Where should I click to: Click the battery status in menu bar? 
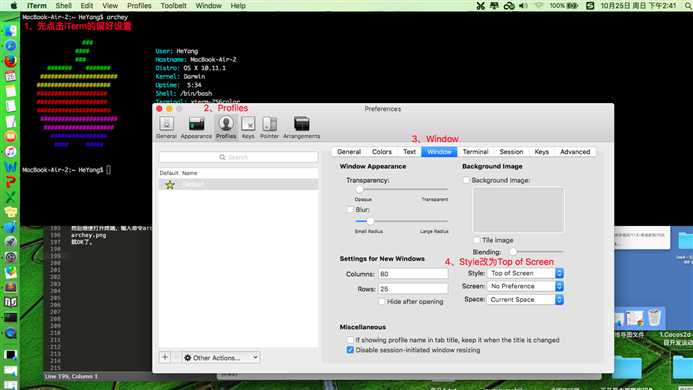click(564, 6)
